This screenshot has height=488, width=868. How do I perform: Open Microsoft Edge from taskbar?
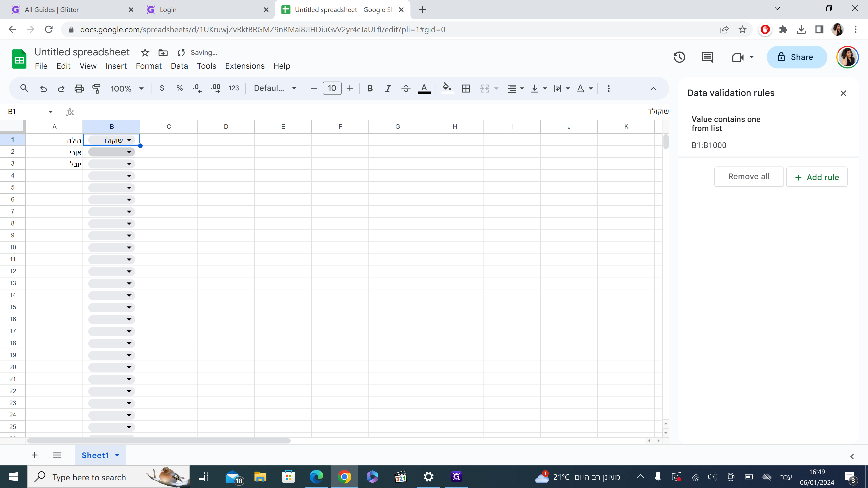pos(316,477)
